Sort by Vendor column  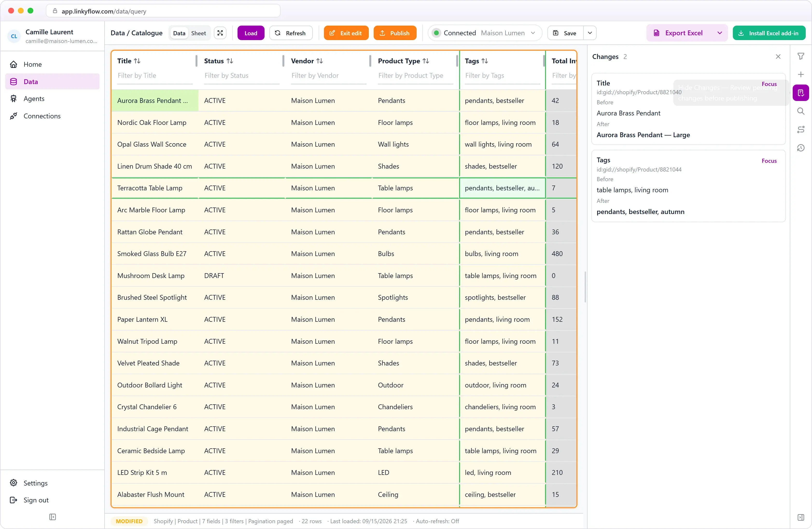tap(319, 61)
